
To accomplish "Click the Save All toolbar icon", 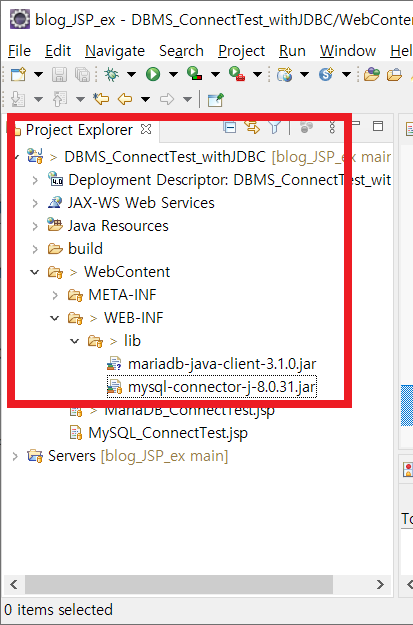I will point(83,74).
